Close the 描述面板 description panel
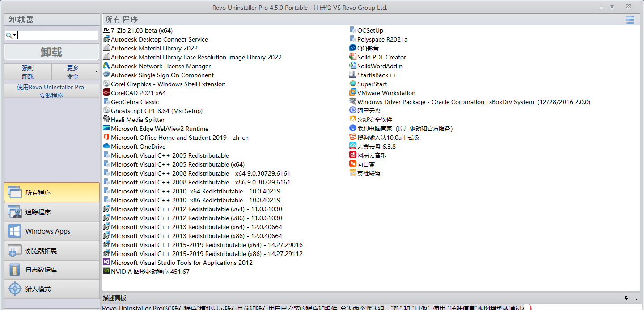Screen dimensions: 644x310 click(x=635, y=298)
